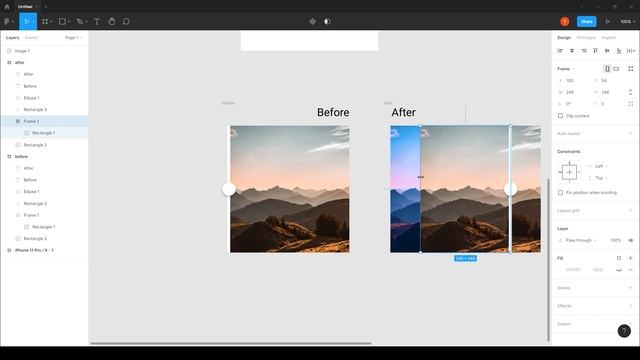Open the help question mark button

click(624, 331)
